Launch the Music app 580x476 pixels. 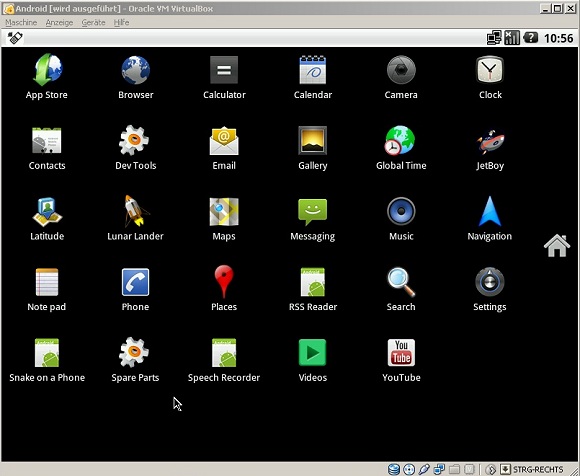[401, 218]
